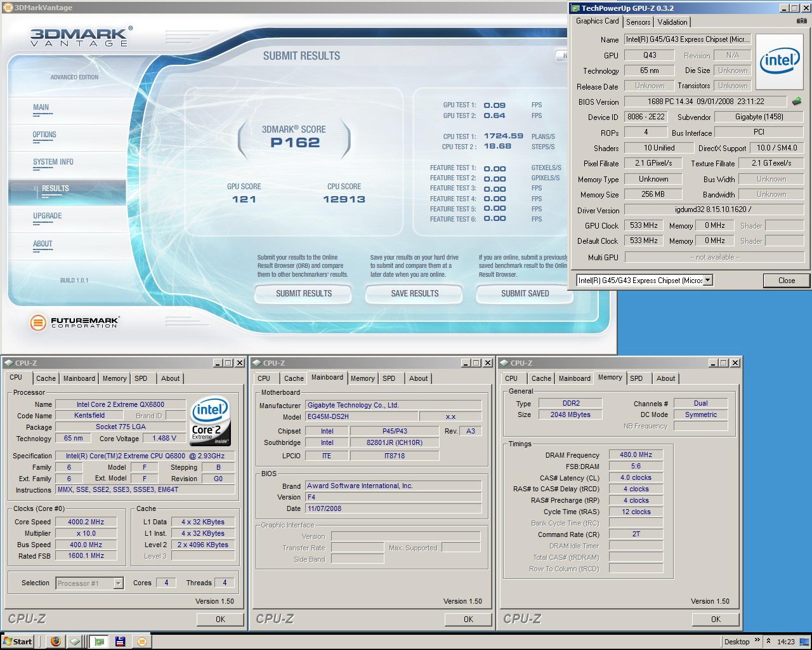Image resolution: width=812 pixels, height=650 pixels.
Task: Click the Rated FSB value 1600.1 MHz
Action: [86, 555]
